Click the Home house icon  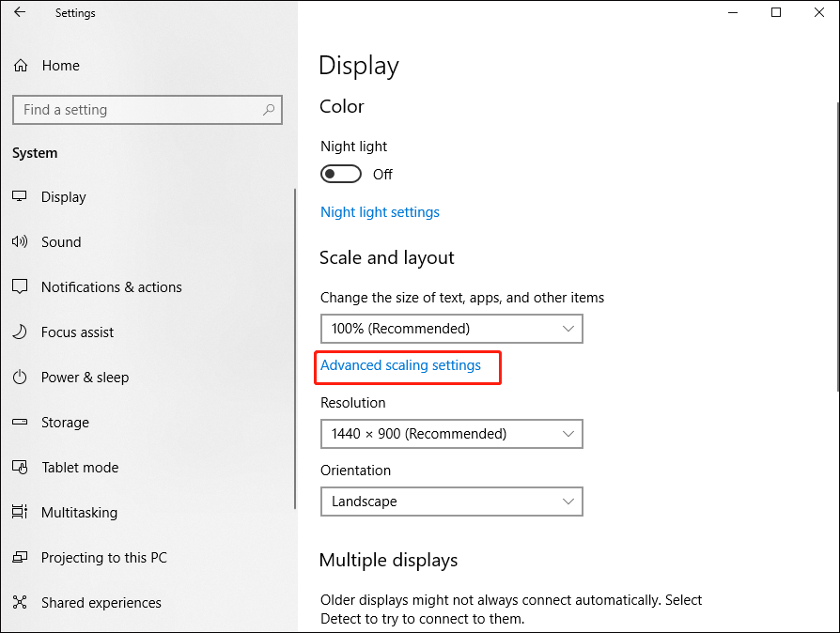coord(21,66)
